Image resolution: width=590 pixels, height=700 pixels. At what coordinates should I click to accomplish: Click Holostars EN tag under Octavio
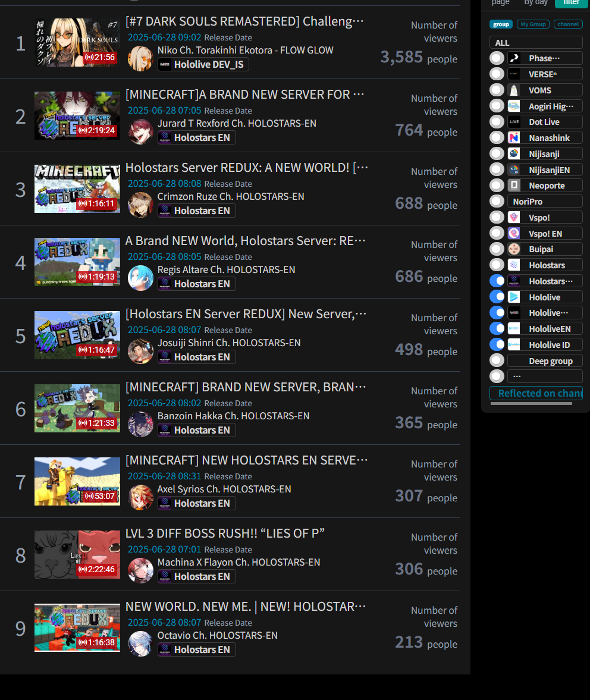[196, 649]
